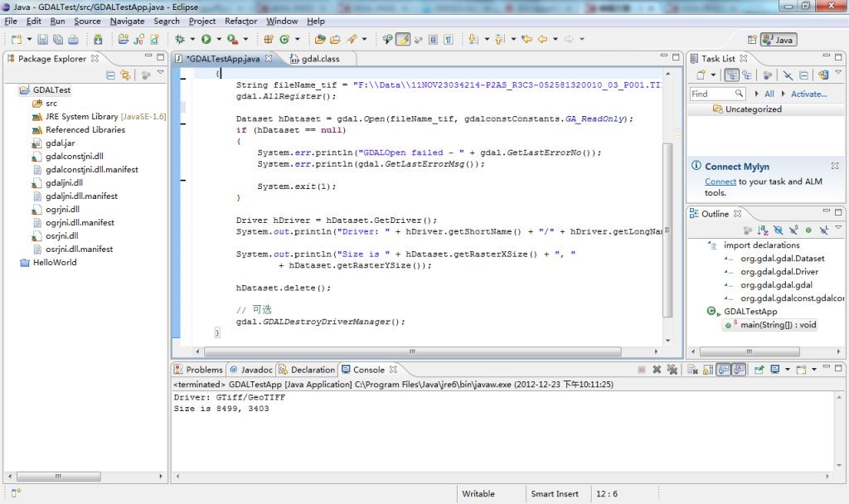Toggle Block Selection Mode in toolbar

pos(433,39)
